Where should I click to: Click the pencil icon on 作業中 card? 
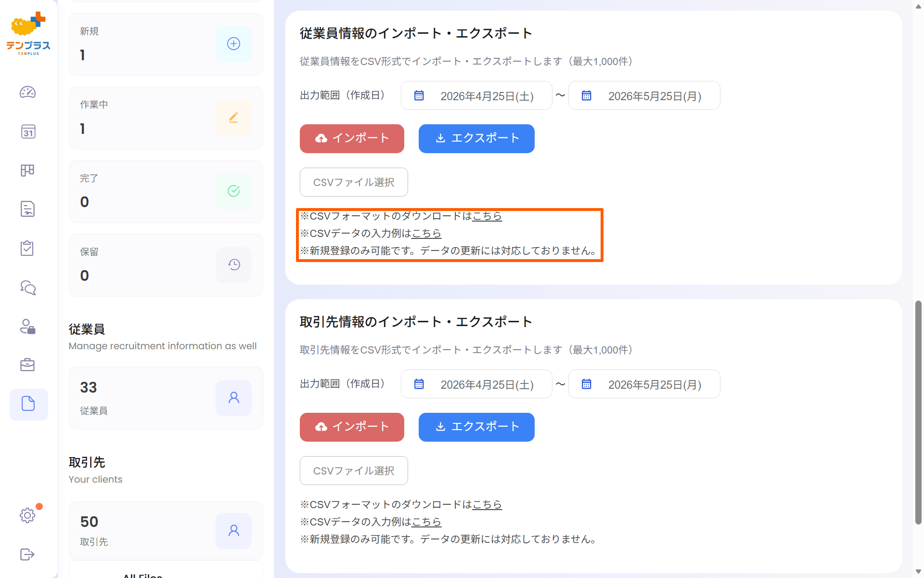coord(233,118)
